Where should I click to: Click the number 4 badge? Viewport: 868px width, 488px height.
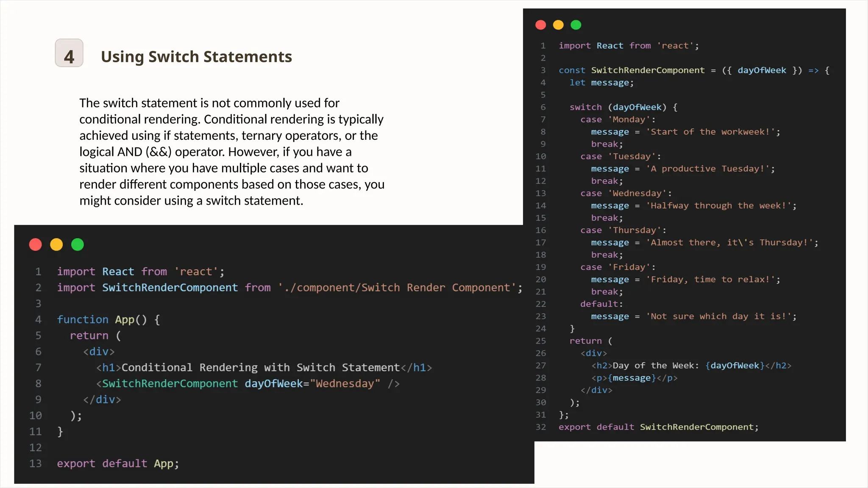(69, 53)
